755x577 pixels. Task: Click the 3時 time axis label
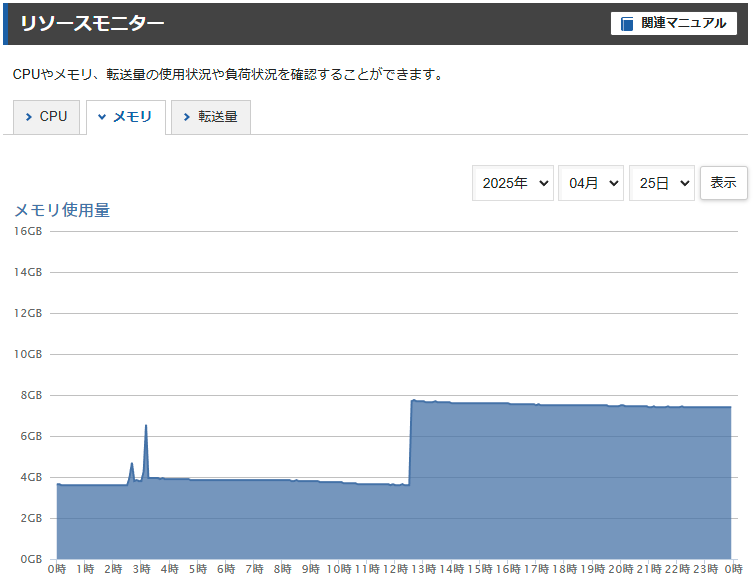142,569
